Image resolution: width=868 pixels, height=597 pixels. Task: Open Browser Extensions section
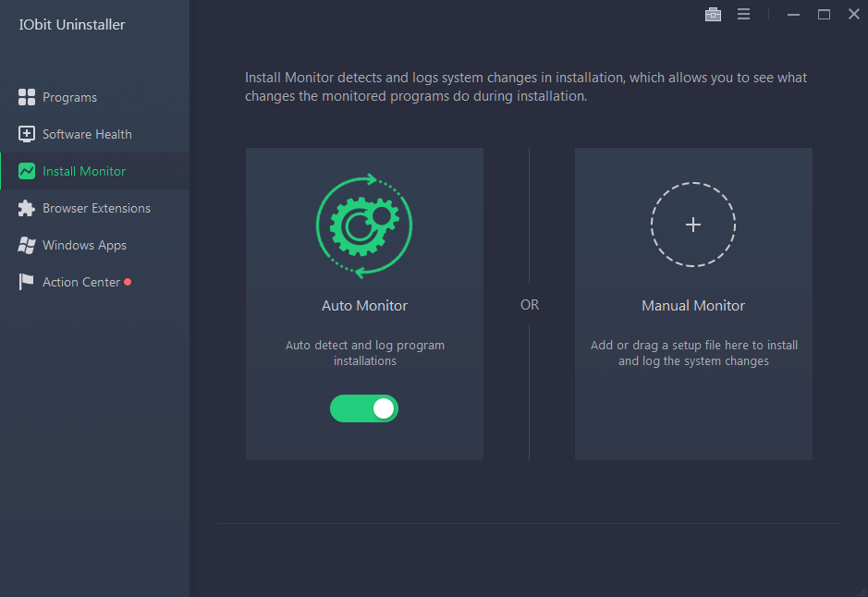click(94, 208)
